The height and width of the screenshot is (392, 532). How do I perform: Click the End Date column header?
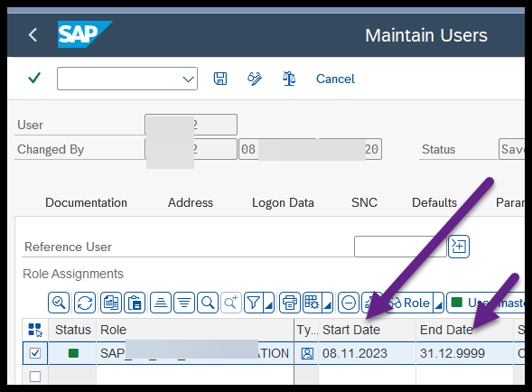(x=465, y=330)
